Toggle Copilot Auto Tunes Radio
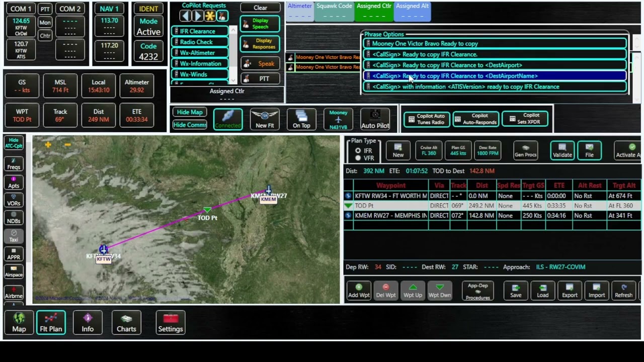 (426, 119)
